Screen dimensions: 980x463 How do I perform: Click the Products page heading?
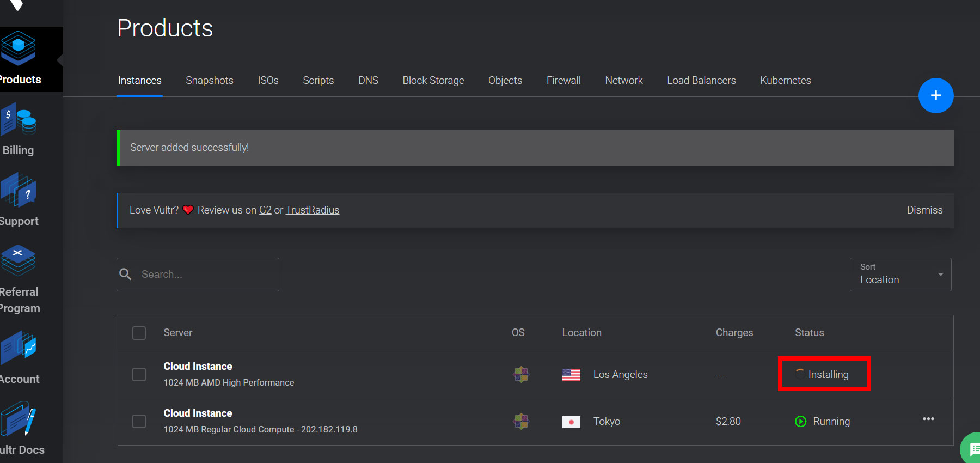click(165, 28)
